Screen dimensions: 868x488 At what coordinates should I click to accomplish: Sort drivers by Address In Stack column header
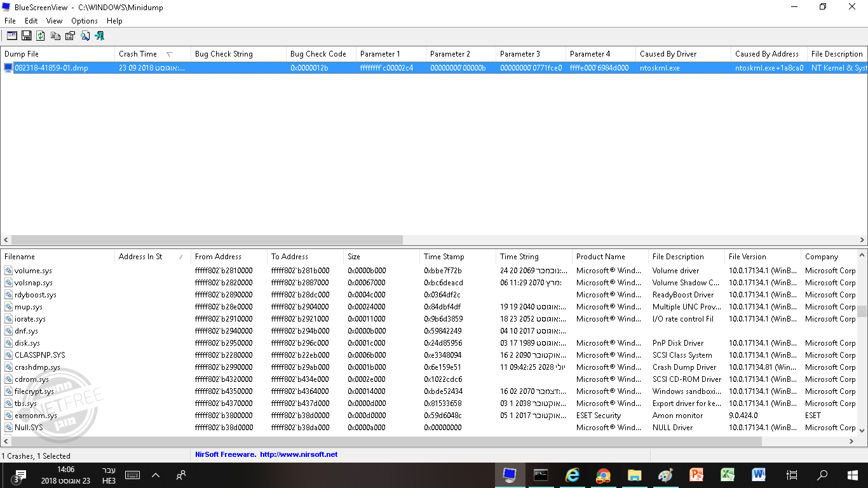[153, 257]
